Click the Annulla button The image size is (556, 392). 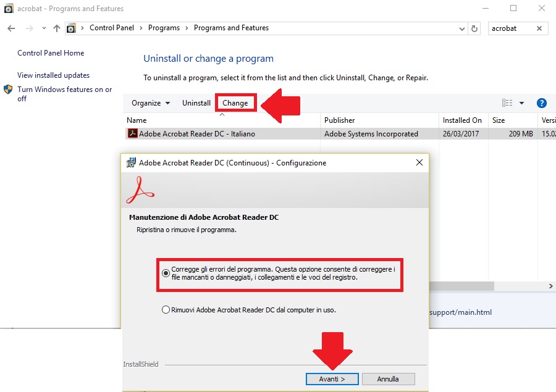(x=389, y=379)
